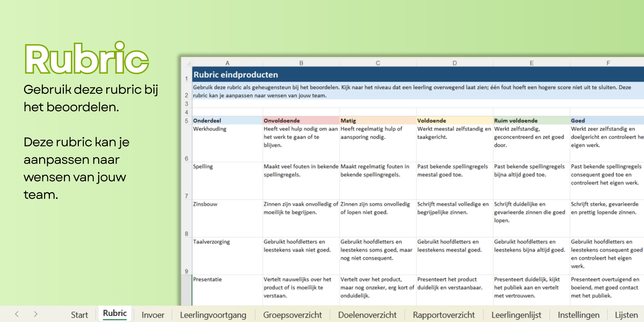Click 'Heeft veel hulp nodig' cell
The image size is (644, 322).
(301, 143)
